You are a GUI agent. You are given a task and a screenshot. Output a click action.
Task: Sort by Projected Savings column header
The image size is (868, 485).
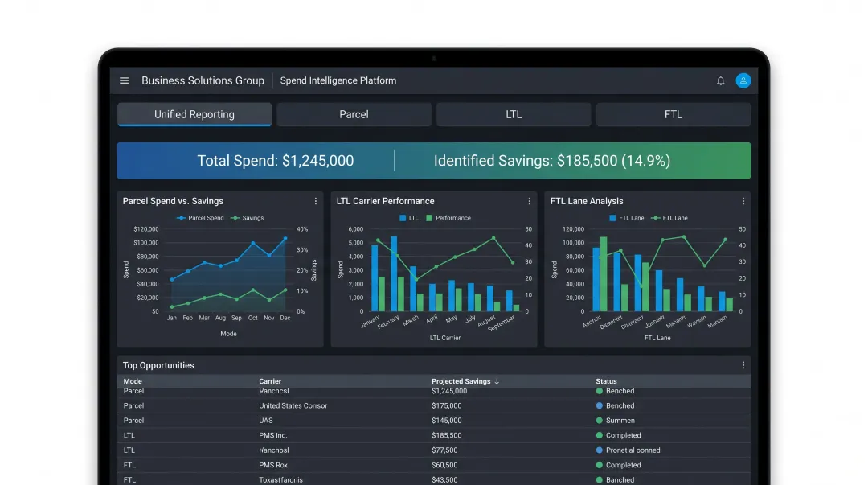[461, 381]
